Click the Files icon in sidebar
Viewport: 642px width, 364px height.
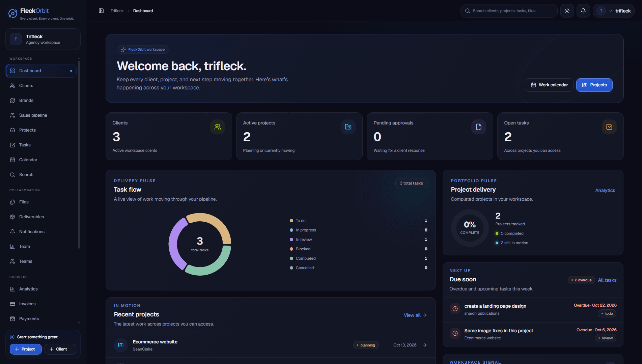coord(12,202)
